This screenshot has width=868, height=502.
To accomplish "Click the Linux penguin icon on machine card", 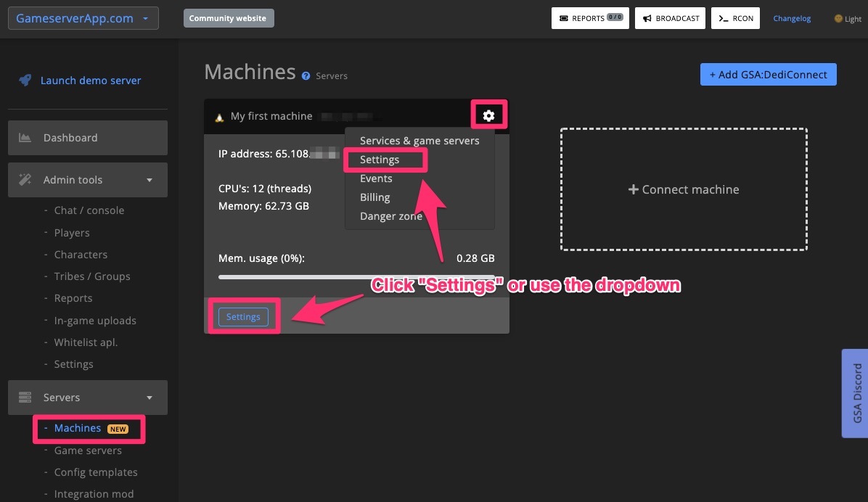I will 219,118.
